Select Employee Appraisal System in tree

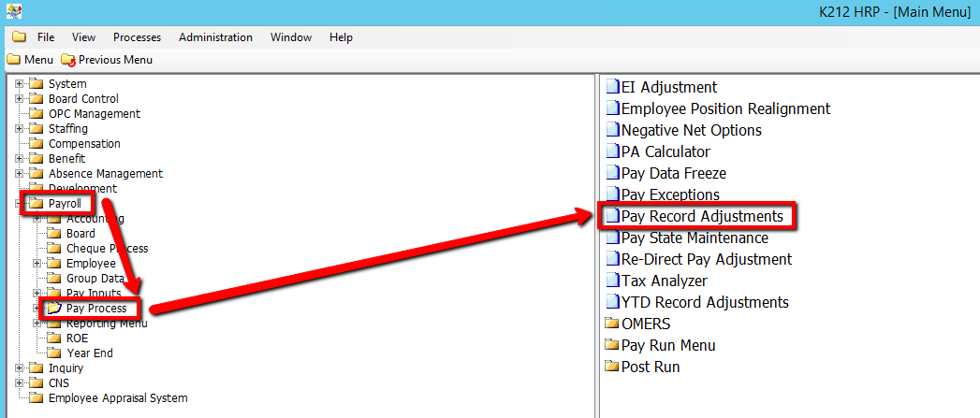[117, 398]
